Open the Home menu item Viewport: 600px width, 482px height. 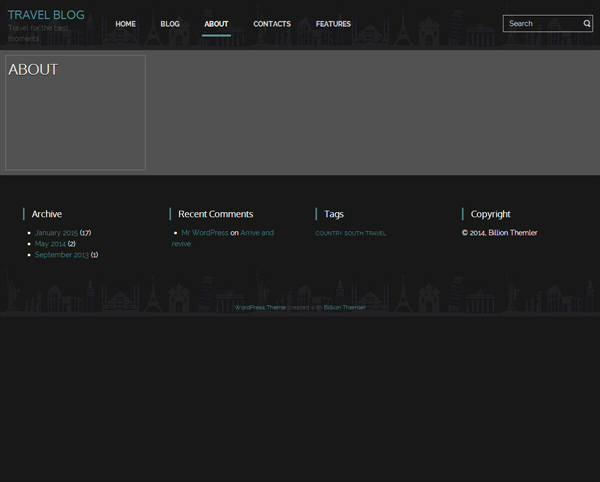125,24
